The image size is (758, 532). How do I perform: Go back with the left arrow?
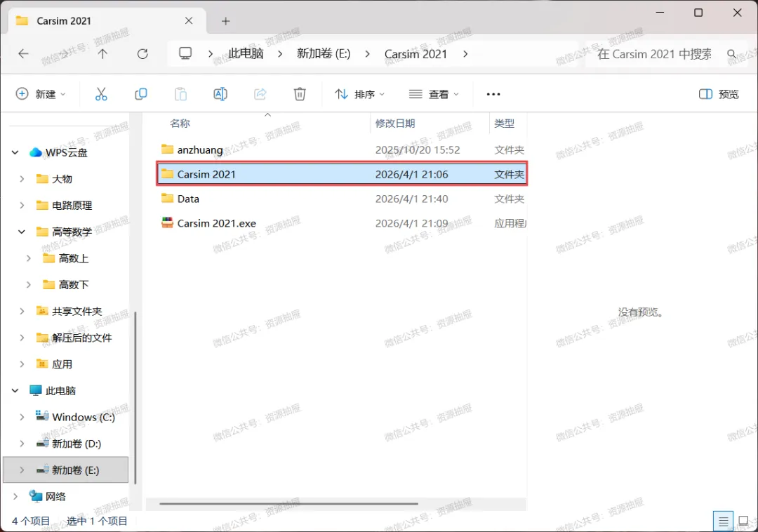23,53
